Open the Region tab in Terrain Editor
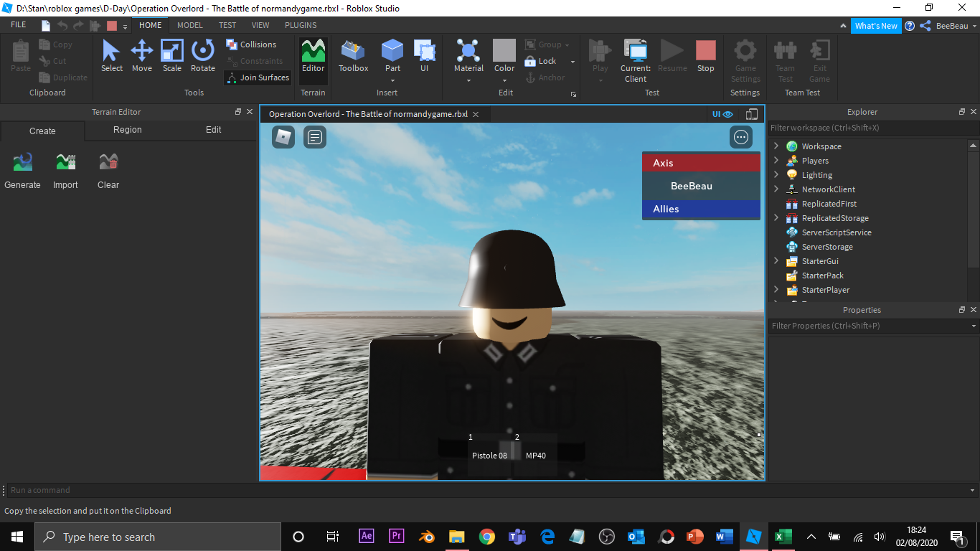980x551 pixels. pyautogui.click(x=127, y=130)
